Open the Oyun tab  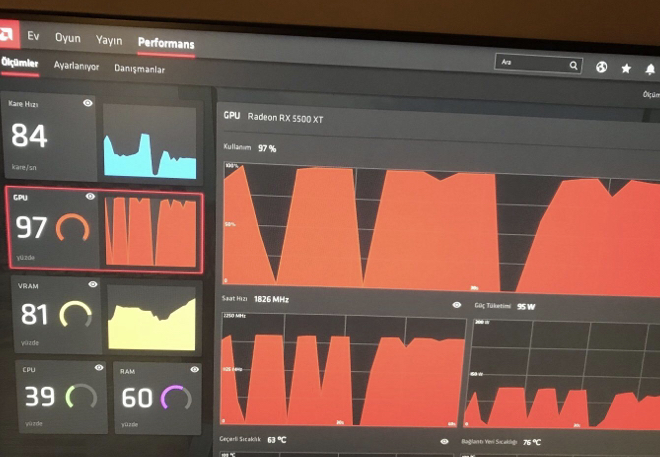(x=67, y=38)
